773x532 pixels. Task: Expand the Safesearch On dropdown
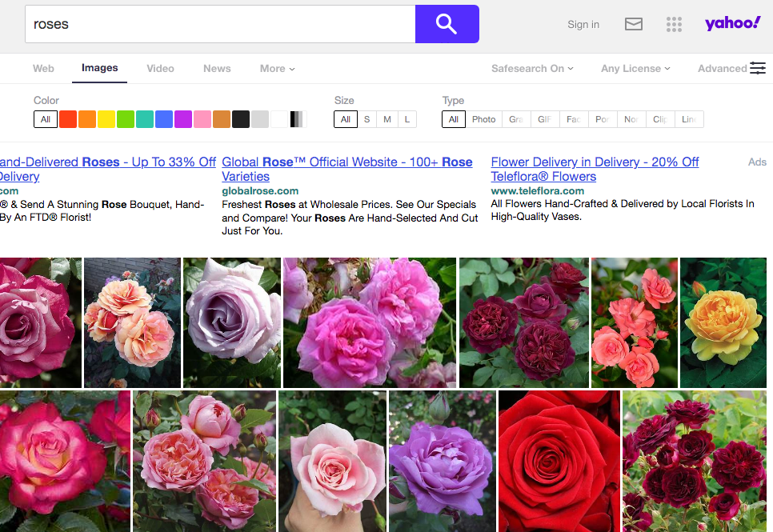[532, 69]
